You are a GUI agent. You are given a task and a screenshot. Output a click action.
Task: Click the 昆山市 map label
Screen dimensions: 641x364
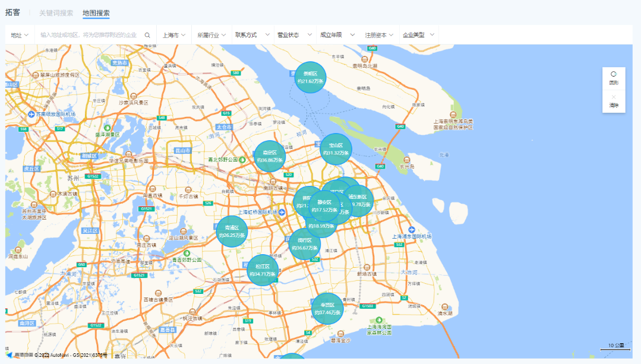pos(183,151)
